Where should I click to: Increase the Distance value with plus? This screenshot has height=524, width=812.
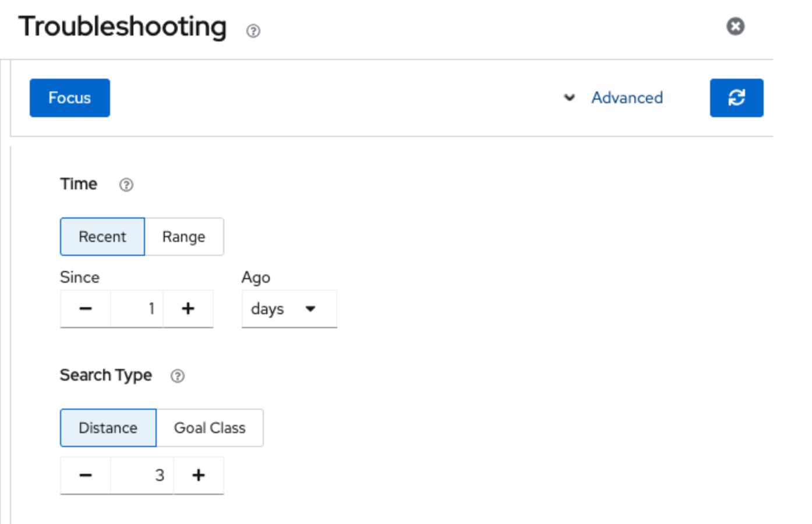tap(199, 476)
